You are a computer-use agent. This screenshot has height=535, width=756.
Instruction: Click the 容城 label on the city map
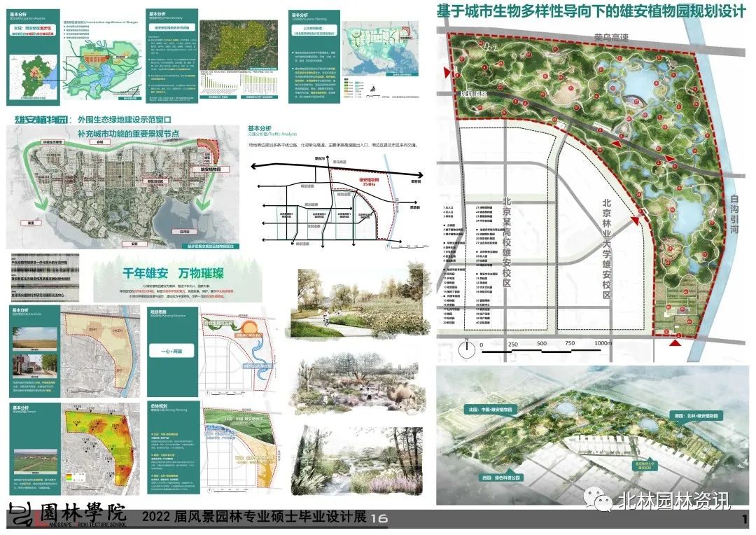point(100,142)
